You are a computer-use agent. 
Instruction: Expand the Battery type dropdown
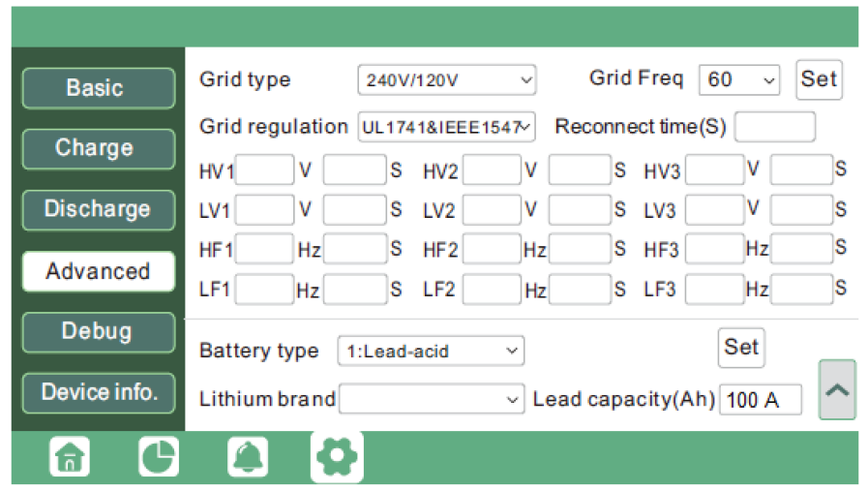tap(431, 352)
